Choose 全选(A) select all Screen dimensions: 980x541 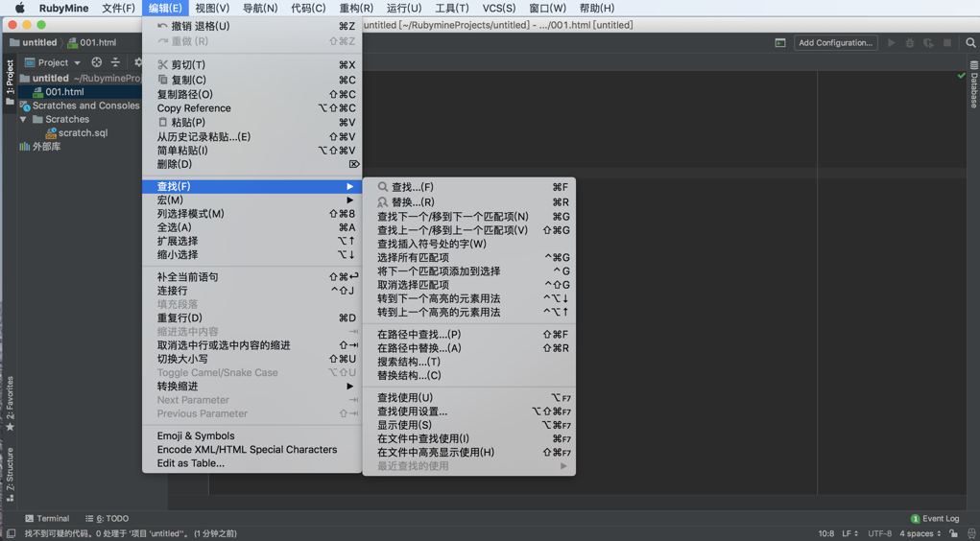coord(251,227)
